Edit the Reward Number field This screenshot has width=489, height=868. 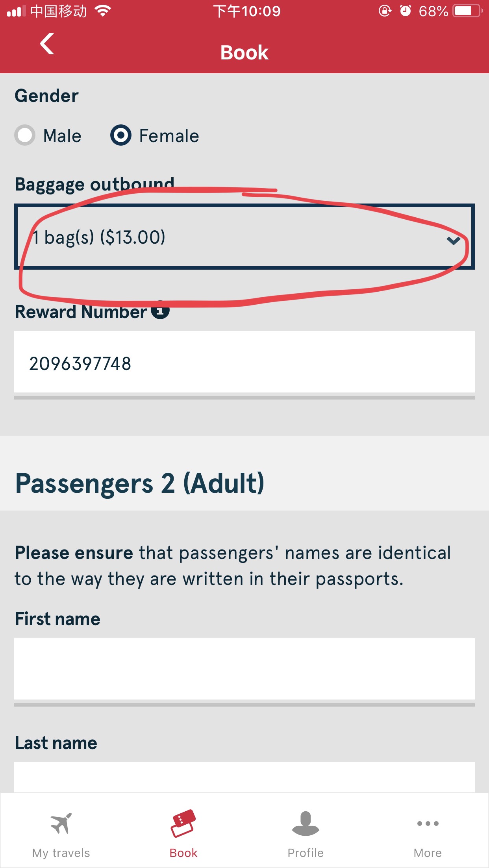point(244,363)
